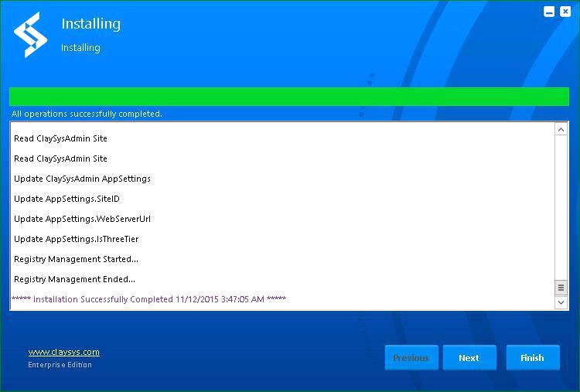
Task: Select 'Update AppSettings.SiteID' log line
Action: point(67,199)
